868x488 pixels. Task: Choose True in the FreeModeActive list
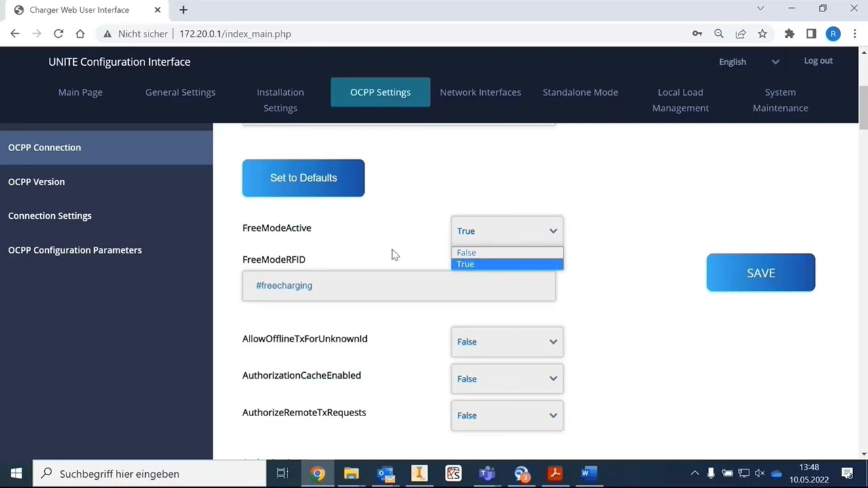(507, 264)
